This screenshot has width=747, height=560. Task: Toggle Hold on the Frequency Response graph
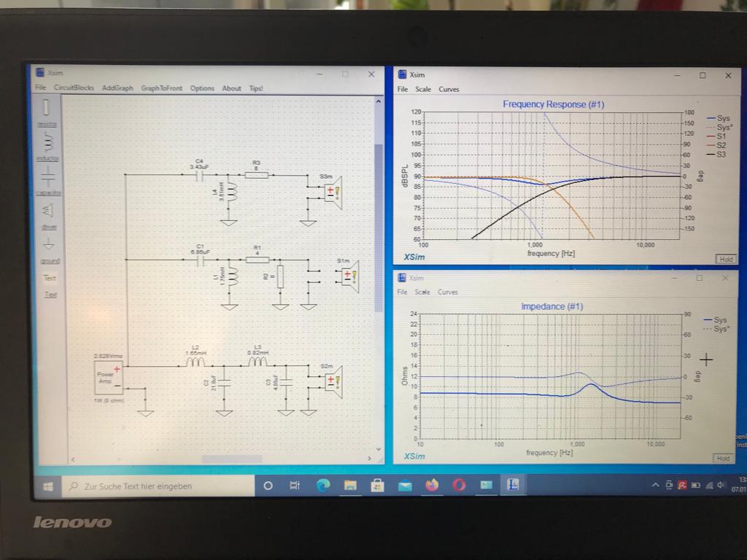point(726,259)
